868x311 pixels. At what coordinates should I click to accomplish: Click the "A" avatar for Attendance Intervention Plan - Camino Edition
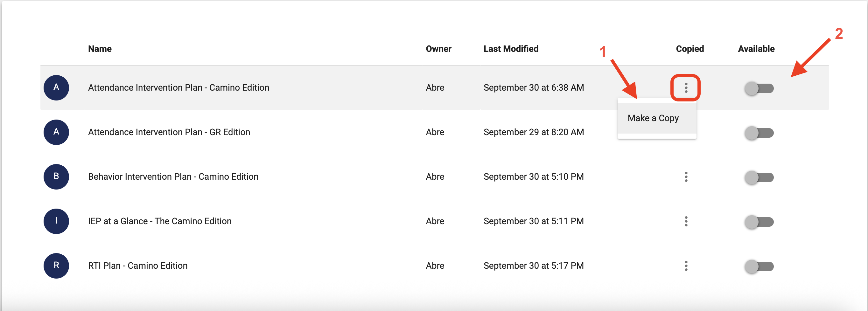point(56,87)
